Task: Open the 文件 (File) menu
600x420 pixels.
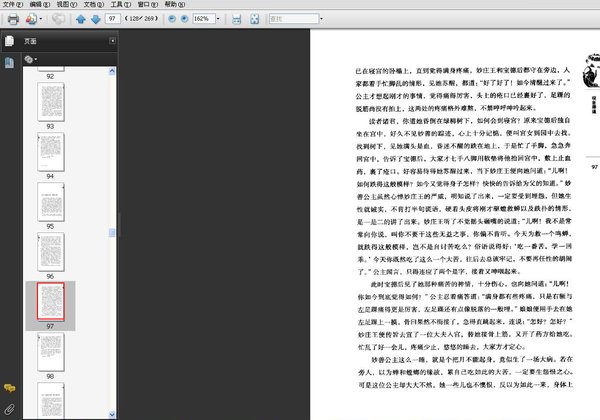Action: tap(12, 5)
